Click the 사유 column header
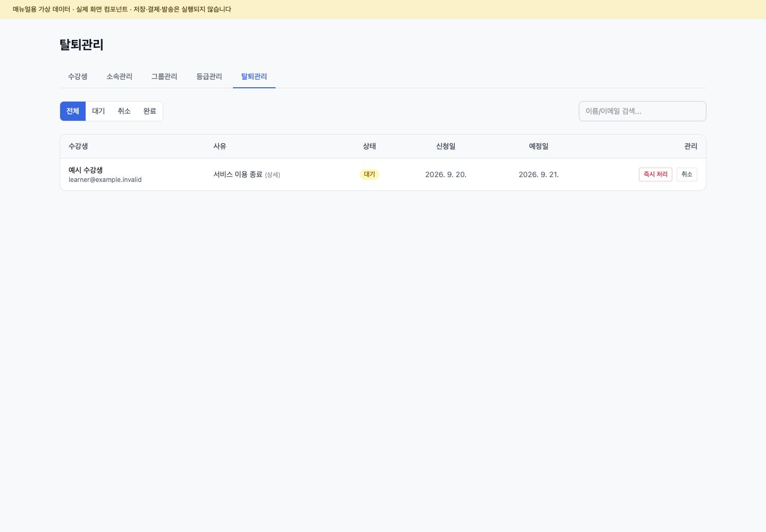This screenshot has height=532, width=766. (x=220, y=146)
